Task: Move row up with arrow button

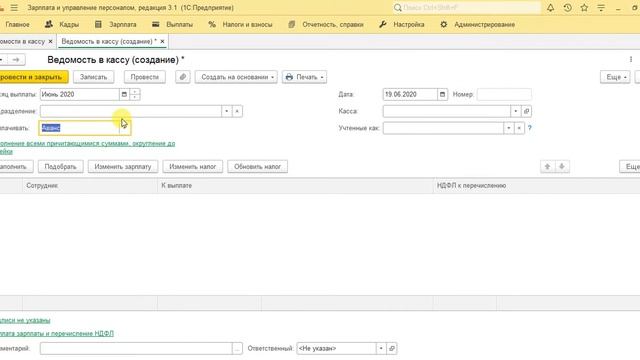Action: click(547, 167)
